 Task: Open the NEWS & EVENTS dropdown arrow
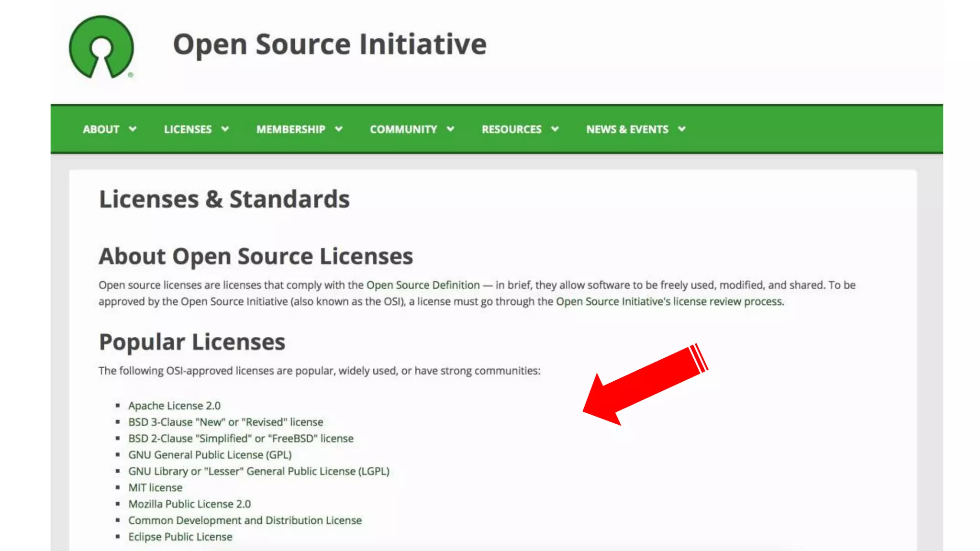(682, 129)
